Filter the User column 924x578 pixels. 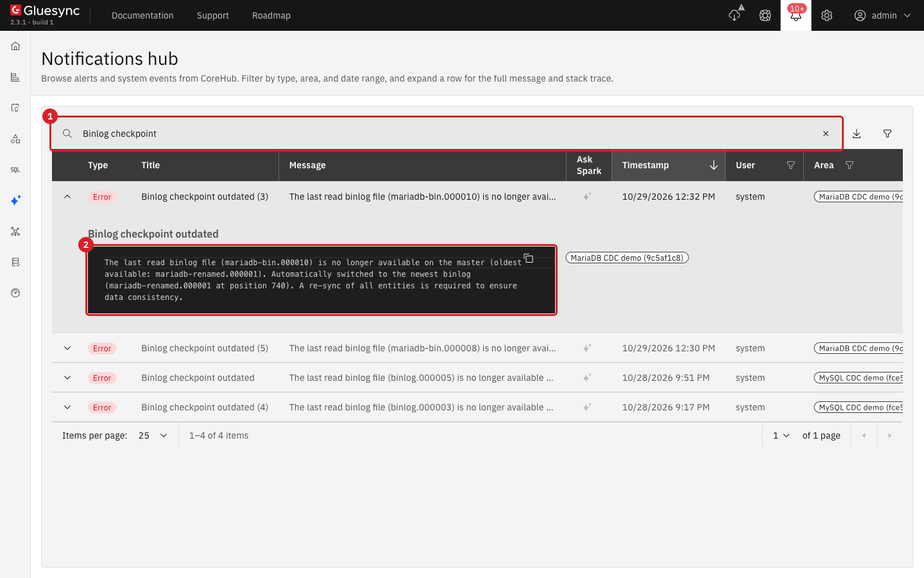point(791,165)
